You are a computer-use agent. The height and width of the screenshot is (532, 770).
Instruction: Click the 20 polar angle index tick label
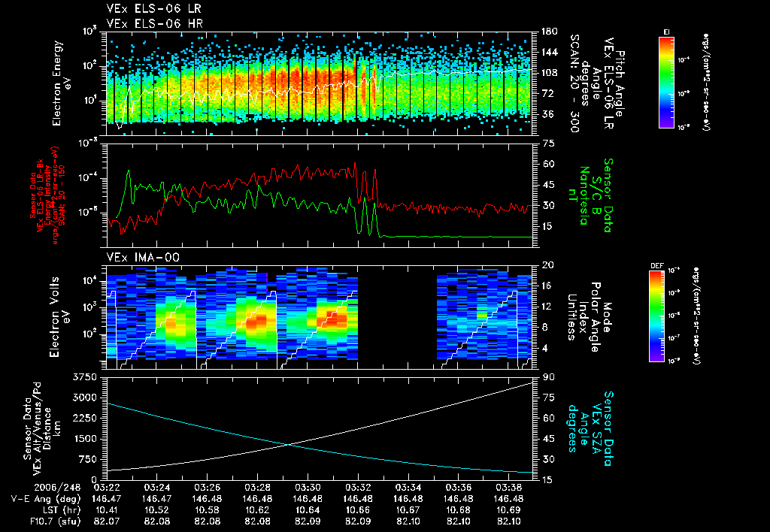[x=547, y=265]
